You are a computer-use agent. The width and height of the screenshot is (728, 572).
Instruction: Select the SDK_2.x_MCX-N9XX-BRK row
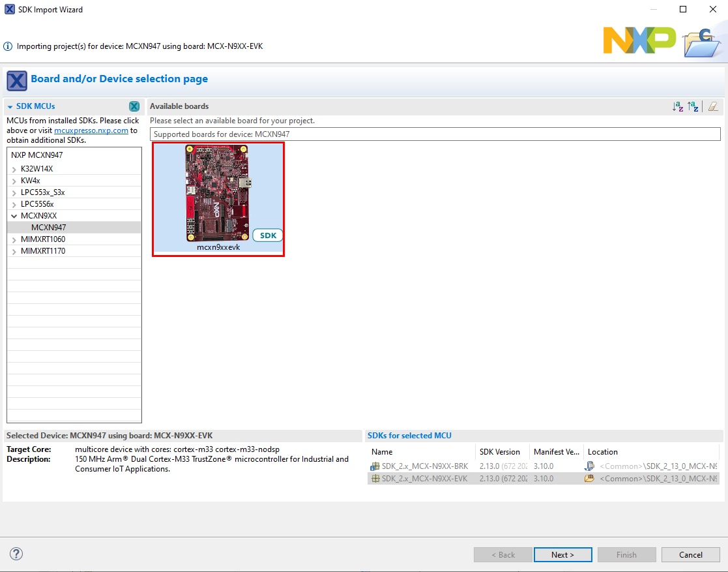[424, 466]
